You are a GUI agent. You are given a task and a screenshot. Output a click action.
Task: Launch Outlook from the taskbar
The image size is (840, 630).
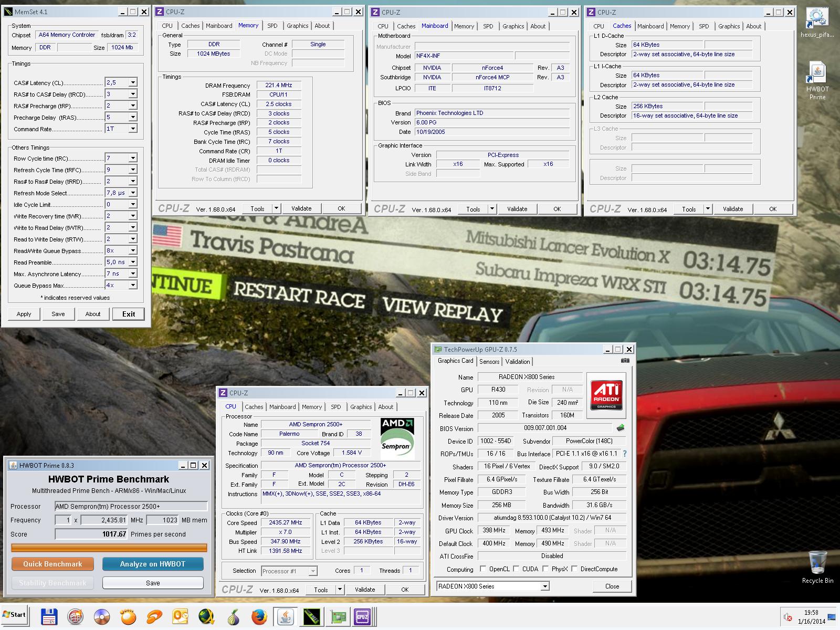tap(180, 617)
